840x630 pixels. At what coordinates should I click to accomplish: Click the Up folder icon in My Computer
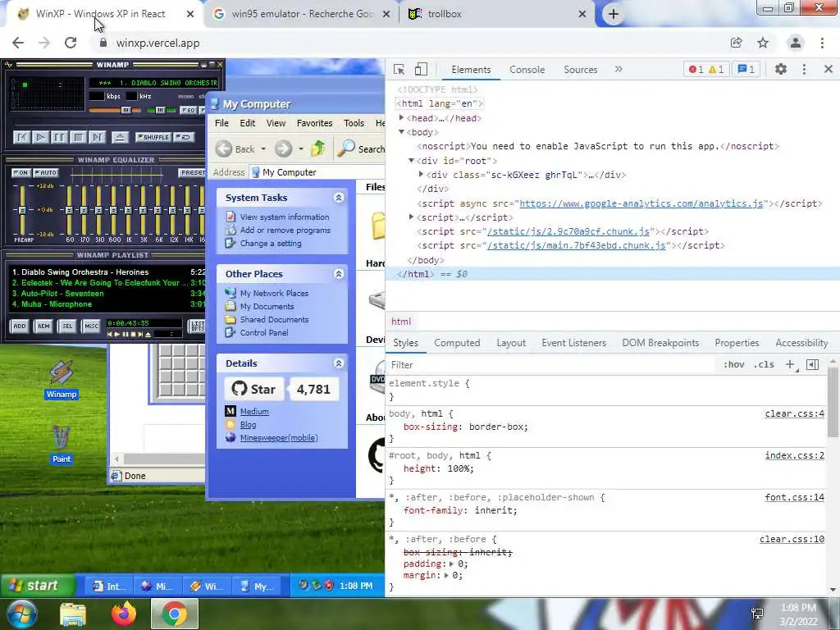coord(318,148)
